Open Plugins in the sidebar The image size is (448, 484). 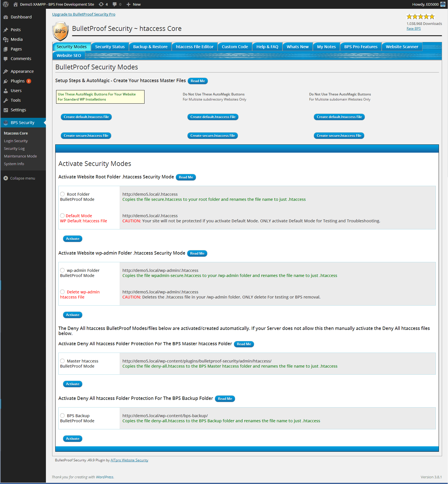[18, 81]
